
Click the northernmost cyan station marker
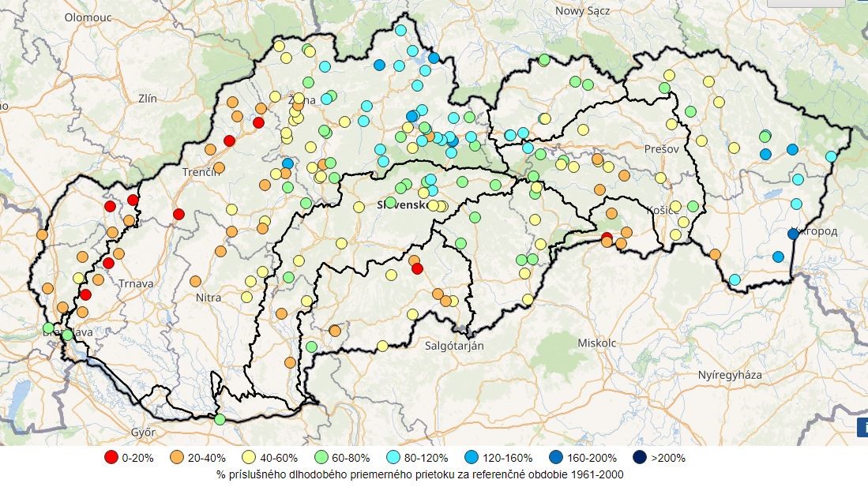(x=400, y=31)
